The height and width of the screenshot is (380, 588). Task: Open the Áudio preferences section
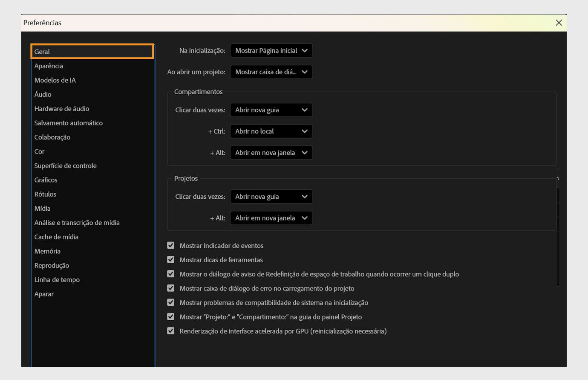point(43,94)
